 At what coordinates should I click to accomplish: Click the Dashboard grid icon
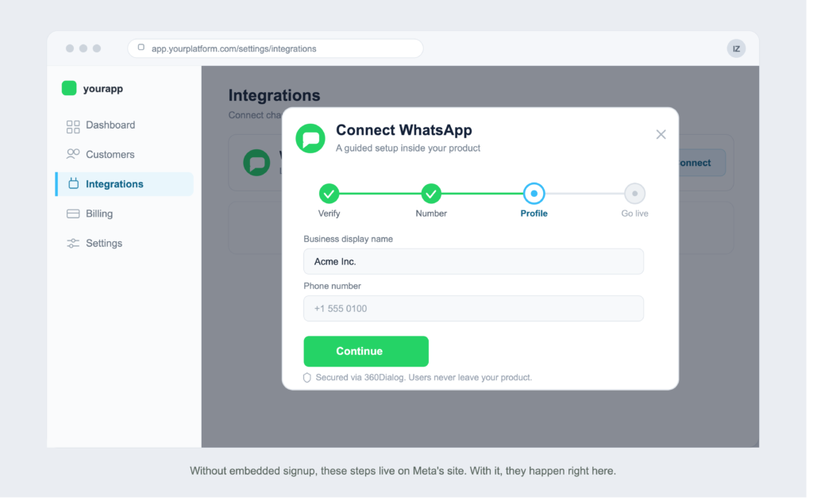(74, 128)
